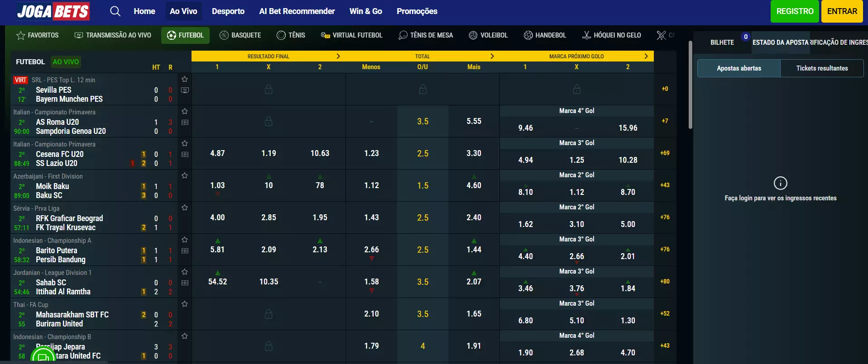Click the JogaBets logo
868x364 pixels.
pos(53,11)
